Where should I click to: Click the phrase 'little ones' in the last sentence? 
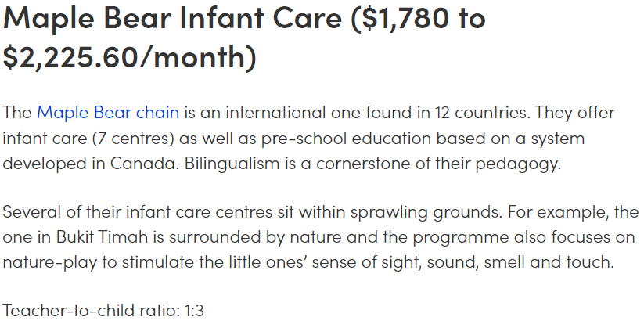click(268, 262)
